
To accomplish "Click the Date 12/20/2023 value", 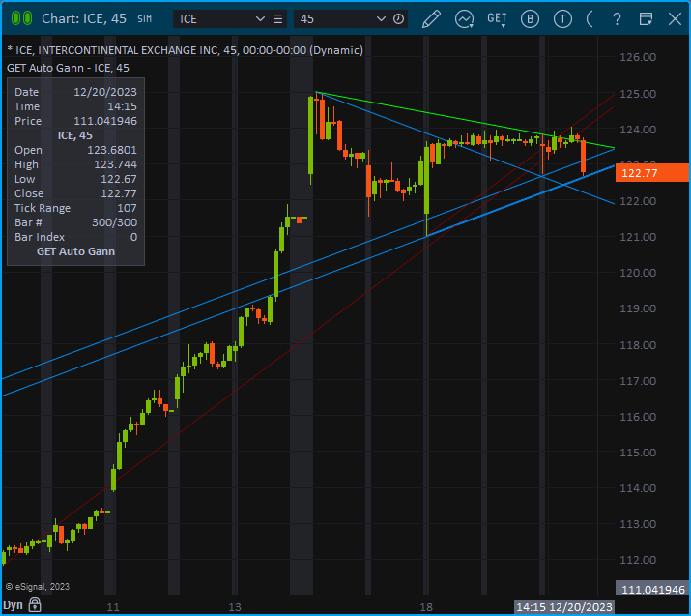I will (105, 92).
